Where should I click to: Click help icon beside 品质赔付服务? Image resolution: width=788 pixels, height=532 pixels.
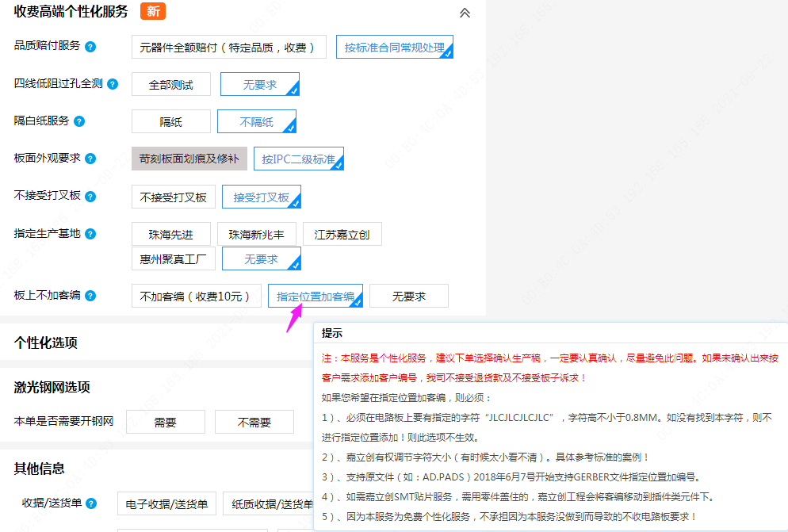(x=90, y=47)
